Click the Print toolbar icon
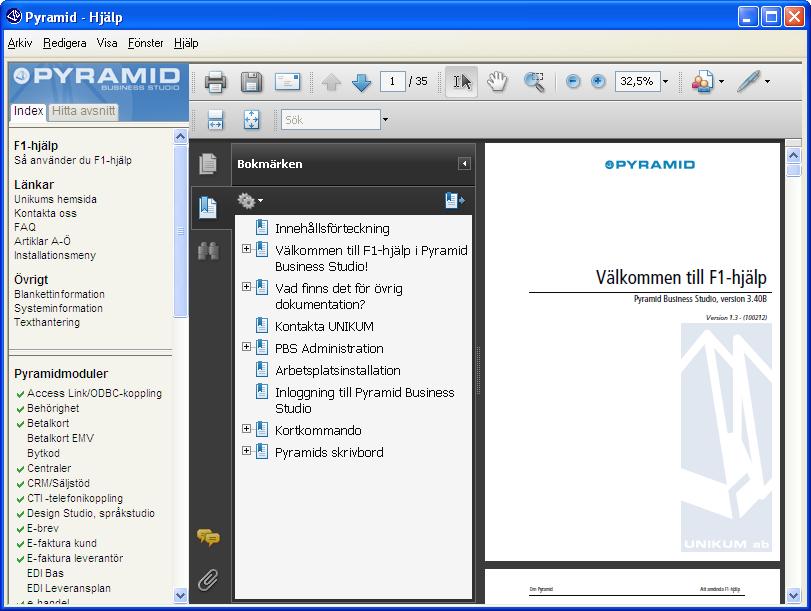This screenshot has width=811, height=611. click(x=215, y=82)
